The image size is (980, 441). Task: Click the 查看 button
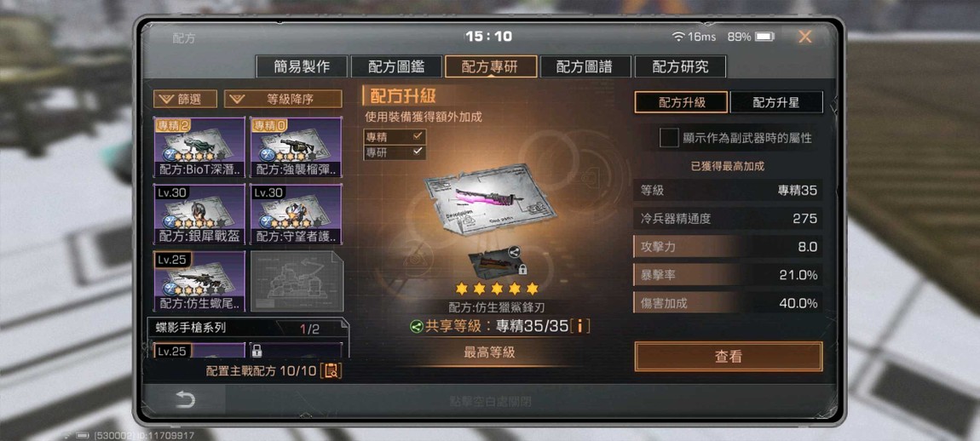728,357
